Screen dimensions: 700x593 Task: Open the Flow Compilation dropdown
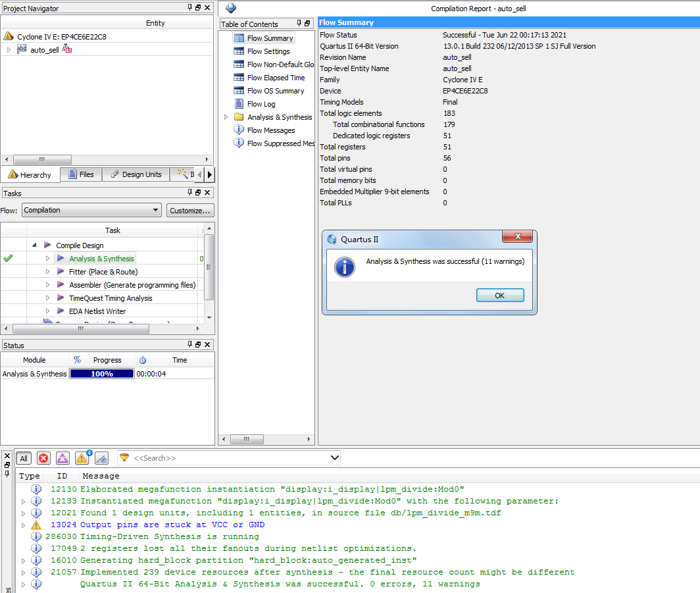(91, 211)
